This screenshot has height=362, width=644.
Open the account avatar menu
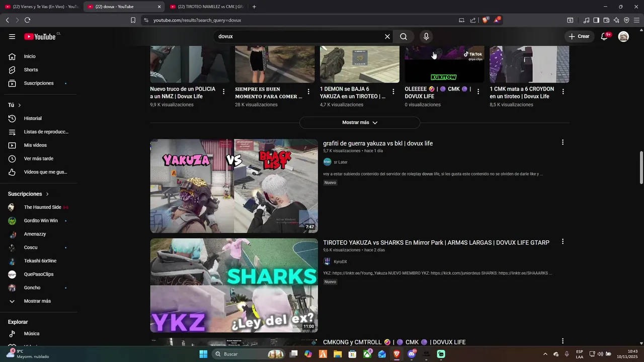click(x=623, y=37)
